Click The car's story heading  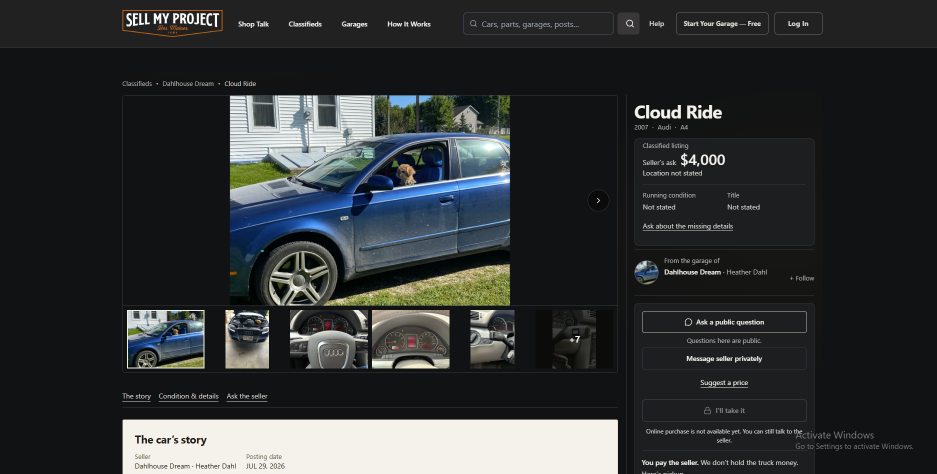pyautogui.click(x=170, y=440)
